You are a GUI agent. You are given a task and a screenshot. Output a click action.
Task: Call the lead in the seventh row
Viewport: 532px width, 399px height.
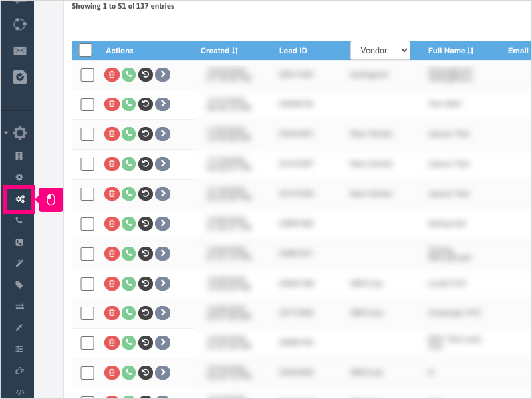click(128, 253)
